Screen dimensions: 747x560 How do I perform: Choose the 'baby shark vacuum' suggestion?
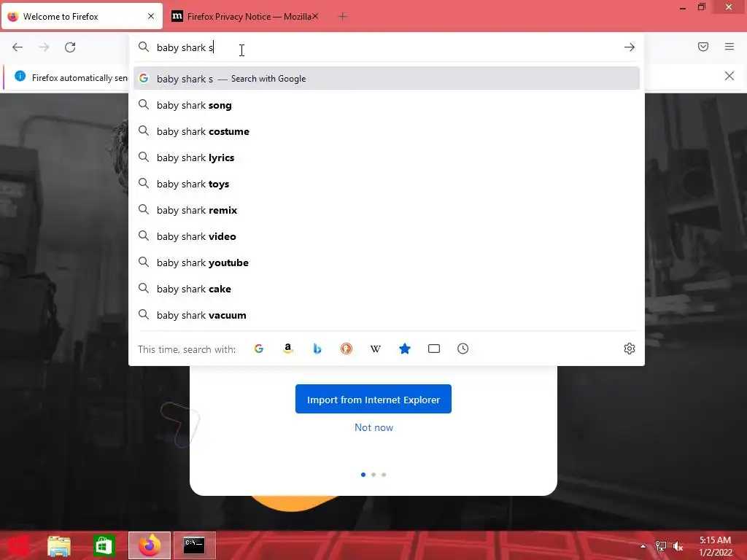point(387,315)
